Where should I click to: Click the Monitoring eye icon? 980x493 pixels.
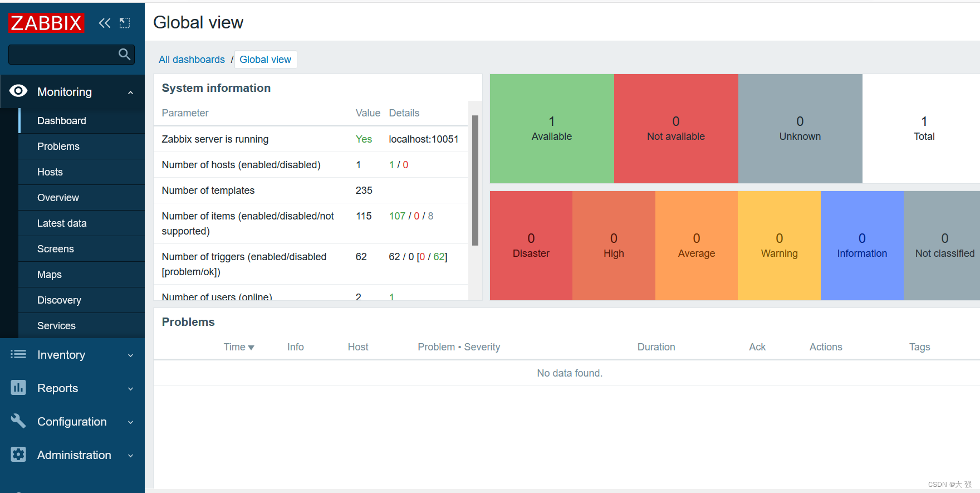(18, 91)
